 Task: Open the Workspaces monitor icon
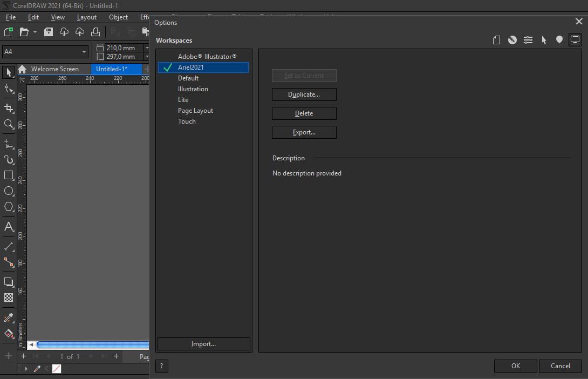[x=575, y=40]
